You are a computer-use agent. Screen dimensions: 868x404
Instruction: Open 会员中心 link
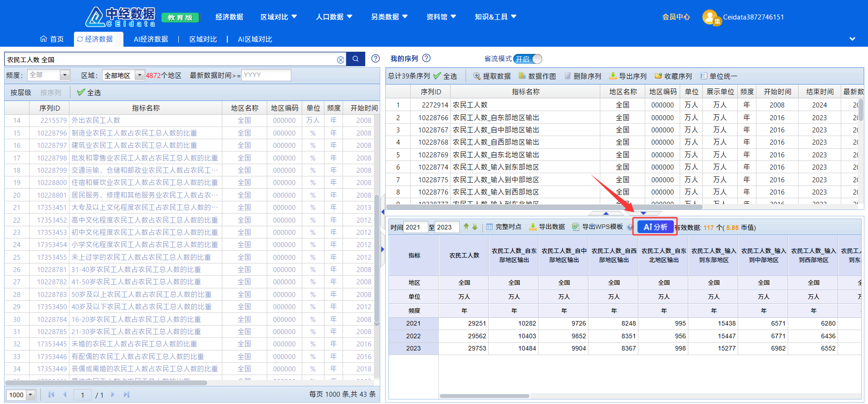click(676, 17)
